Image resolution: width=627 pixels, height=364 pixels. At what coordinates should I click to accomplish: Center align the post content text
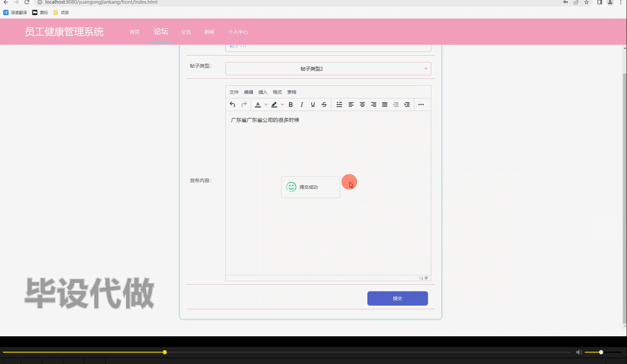coord(362,104)
